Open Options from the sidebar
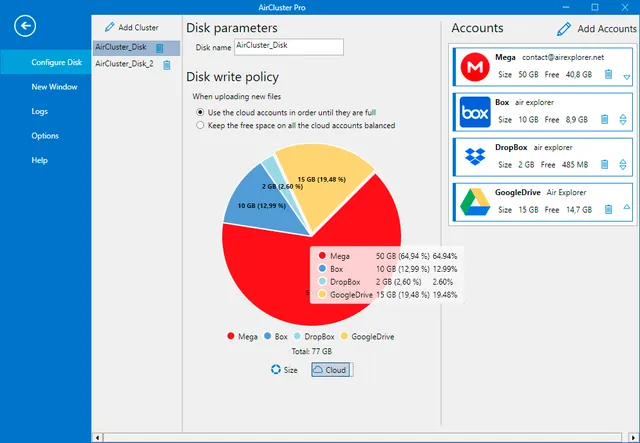Image resolution: width=640 pixels, height=443 pixels. coord(45,136)
